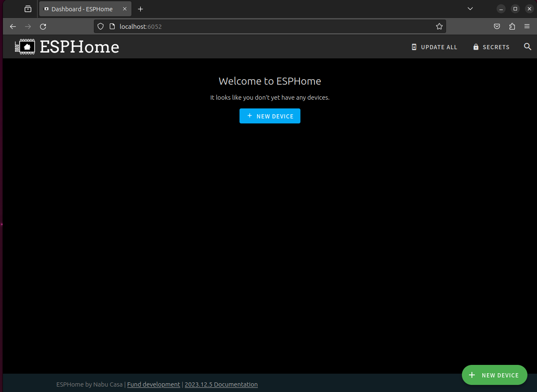Select the Dashboard - ESPHome tab
The height and width of the screenshot is (392, 537).
(85, 9)
